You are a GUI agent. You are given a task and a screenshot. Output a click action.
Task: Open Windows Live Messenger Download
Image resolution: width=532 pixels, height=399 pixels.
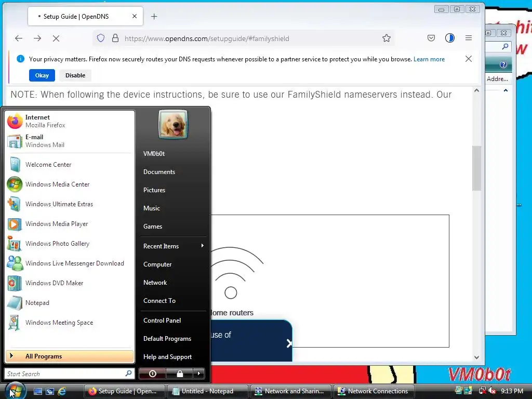click(70, 263)
